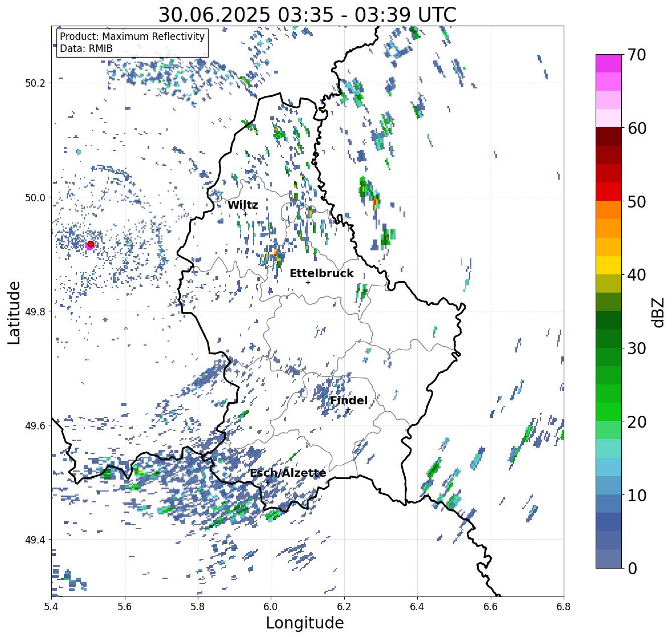Click the 49.8 latitude tick label
The height and width of the screenshot is (637, 672).
[35, 311]
